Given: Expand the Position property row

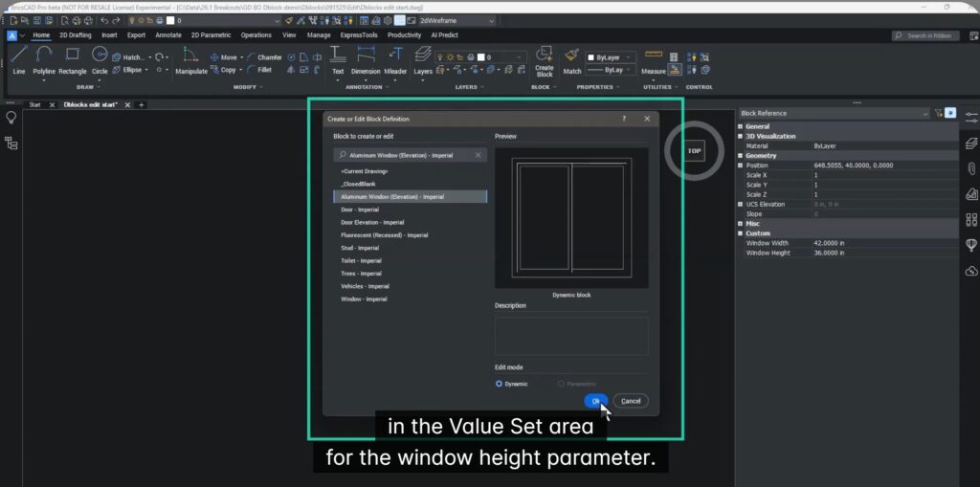Looking at the screenshot, I should pyautogui.click(x=741, y=166).
